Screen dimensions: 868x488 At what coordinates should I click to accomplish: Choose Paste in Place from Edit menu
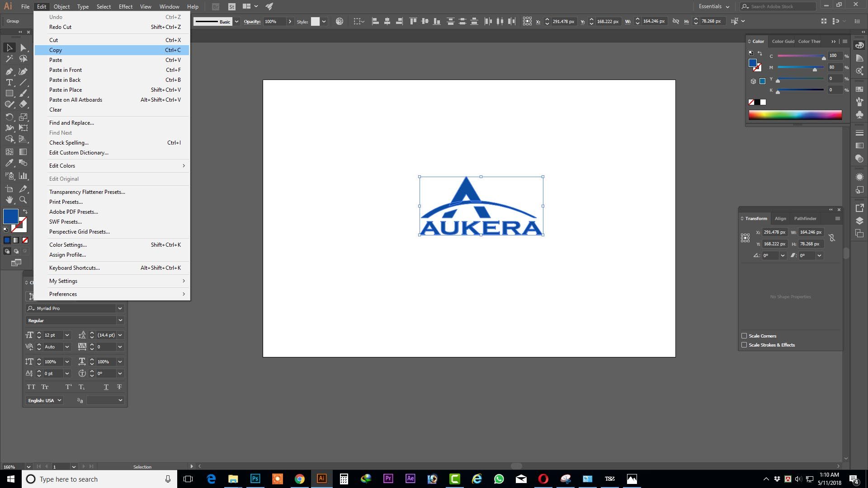112,90
